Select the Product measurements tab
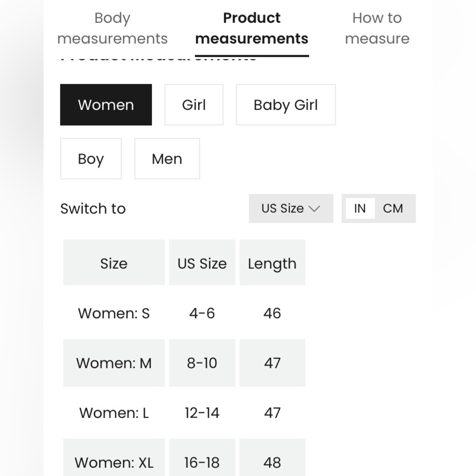 tap(252, 28)
